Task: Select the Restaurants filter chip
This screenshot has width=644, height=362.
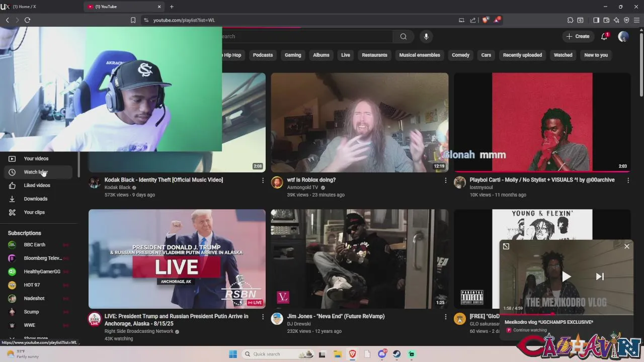Action: (375, 55)
